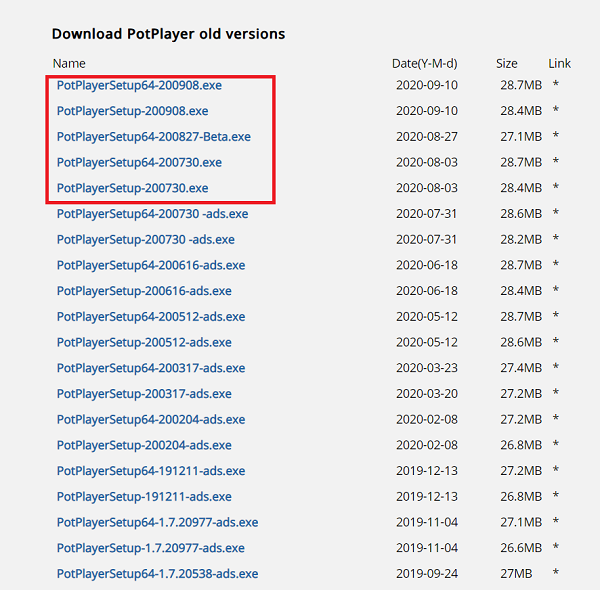Select PotPlayerSetup-200317-ads.exe link
The width and height of the screenshot is (600, 590).
(144, 394)
